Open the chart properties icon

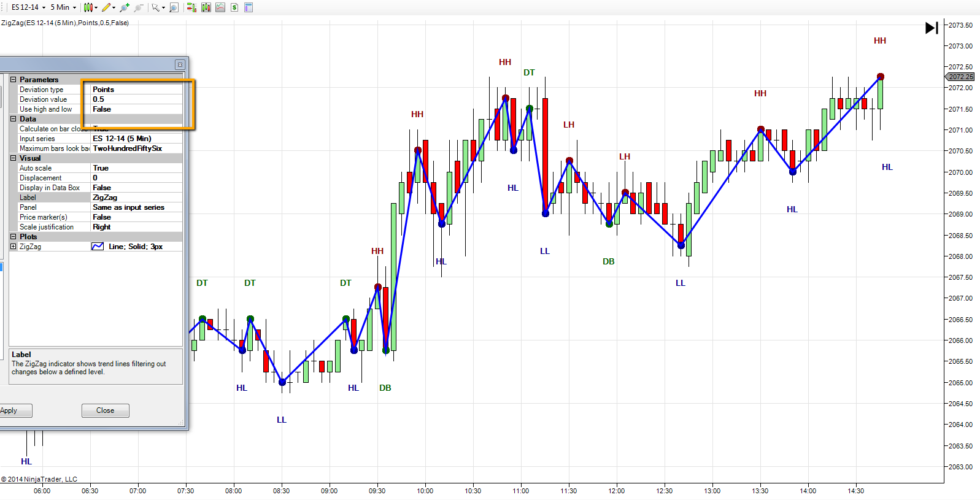click(249, 7)
